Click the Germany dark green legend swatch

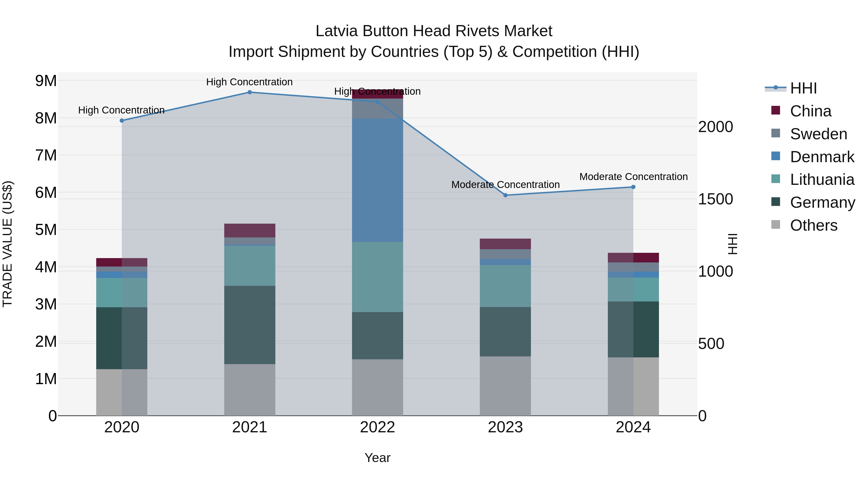(776, 202)
